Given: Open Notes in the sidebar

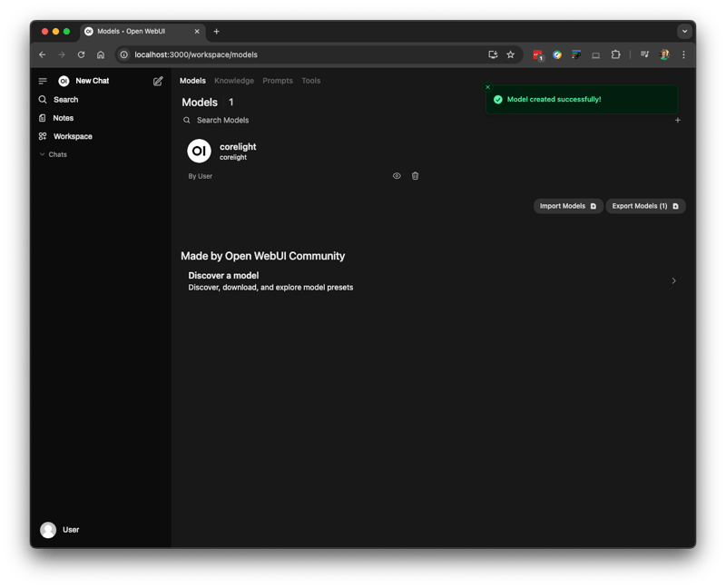Looking at the screenshot, I should pyautogui.click(x=63, y=118).
